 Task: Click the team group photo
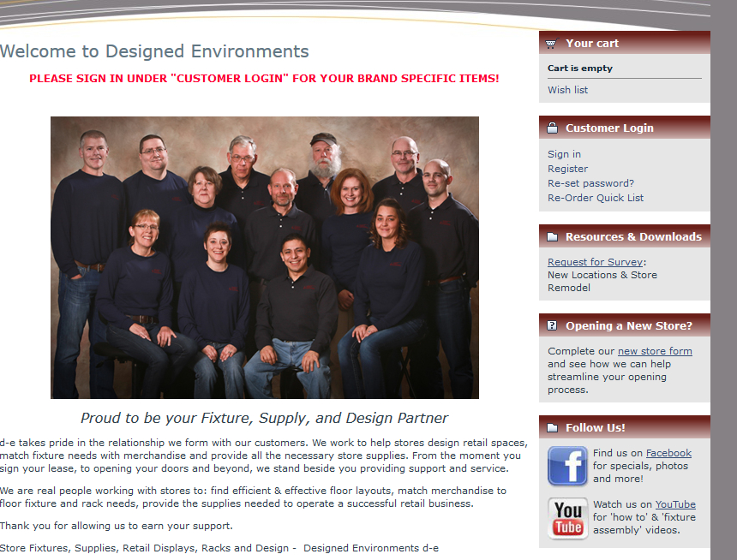[265, 258]
